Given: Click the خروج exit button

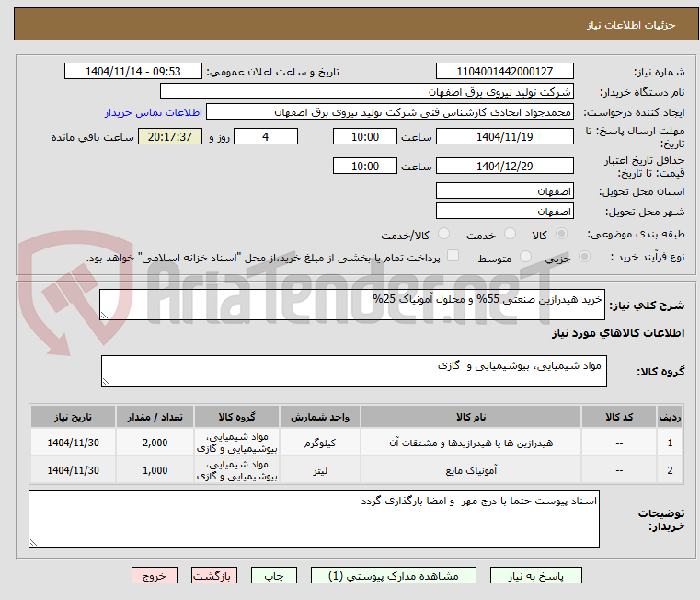Looking at the screenshot, I should tap(154, 575).
